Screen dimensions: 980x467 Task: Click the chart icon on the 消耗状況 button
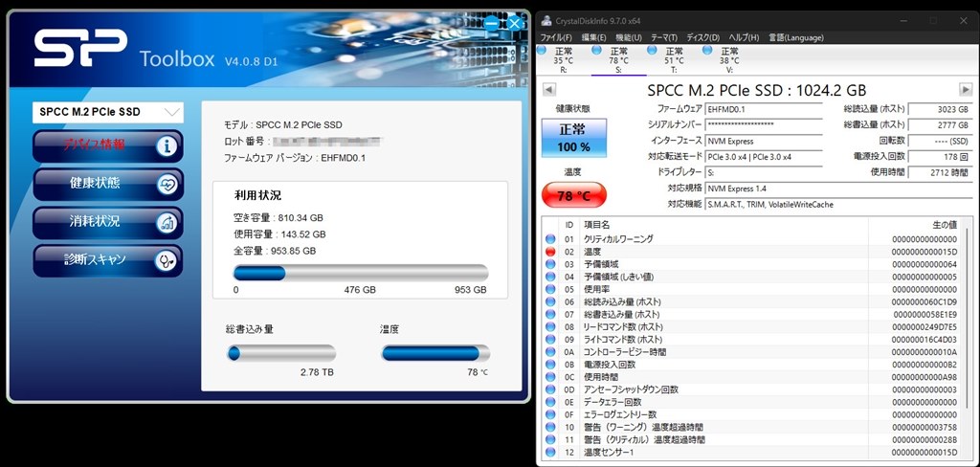click(167, 223)
